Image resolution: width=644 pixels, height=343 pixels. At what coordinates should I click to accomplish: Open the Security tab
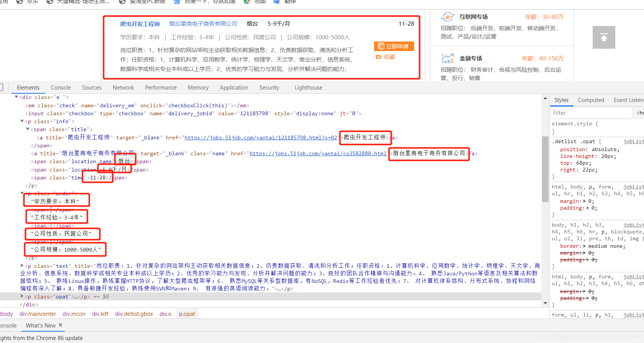[x=269, y=88]
